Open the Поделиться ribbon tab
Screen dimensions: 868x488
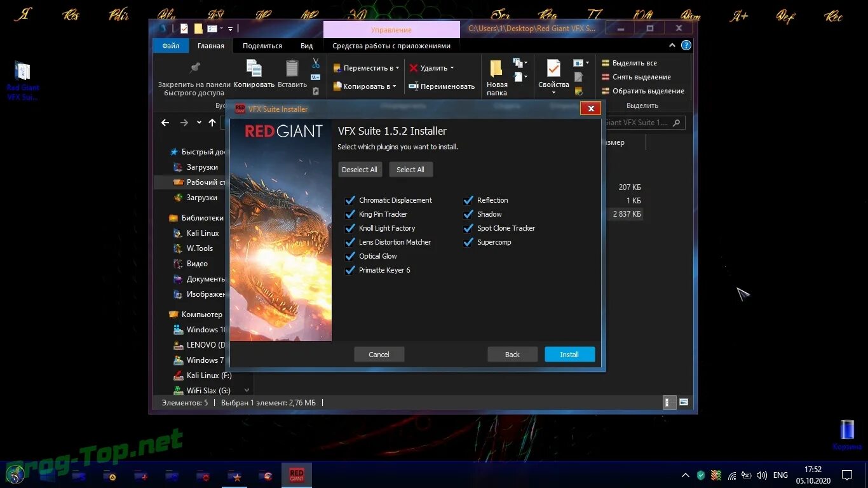click(x=262, y=46)
